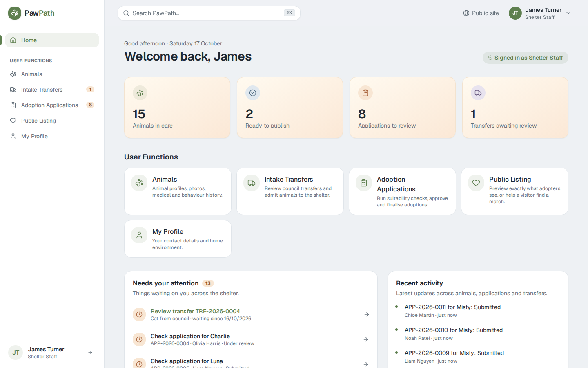Click the JT avatar in the top bar
The image size is (588, 368).
pyautogui.click(x=515, y=13)
